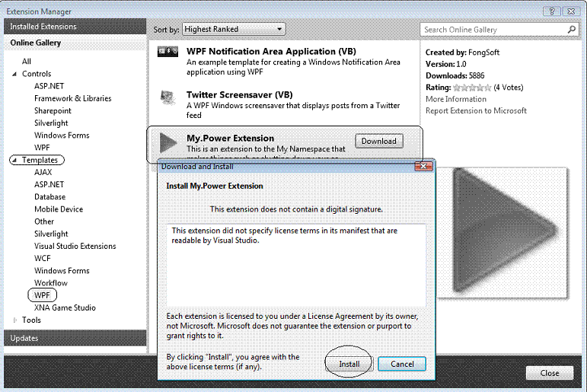Click the Twitter Screensaver extension icon
This screenshot has width=587, height=392.
[x=167, y=98]
